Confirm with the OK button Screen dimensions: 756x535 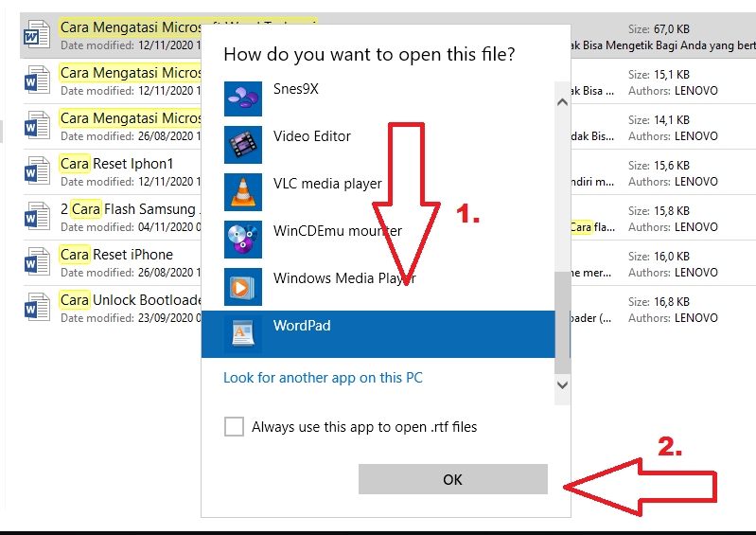(452, 479)
